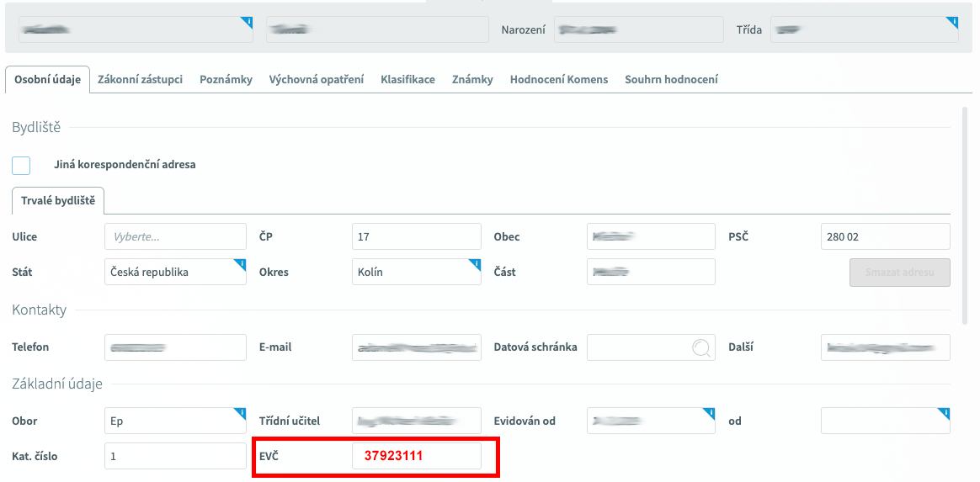Image resolution: width=980 pixels, height=482 pixels.
Task: Open the Klasifikace tab
Action: (x=407, y=80)
